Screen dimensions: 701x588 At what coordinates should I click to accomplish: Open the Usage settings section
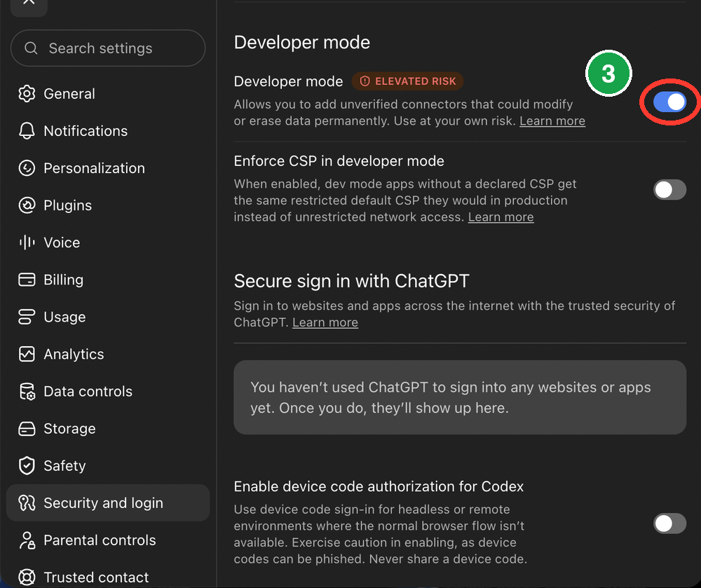pyautogui.click(x=108, y=317)
